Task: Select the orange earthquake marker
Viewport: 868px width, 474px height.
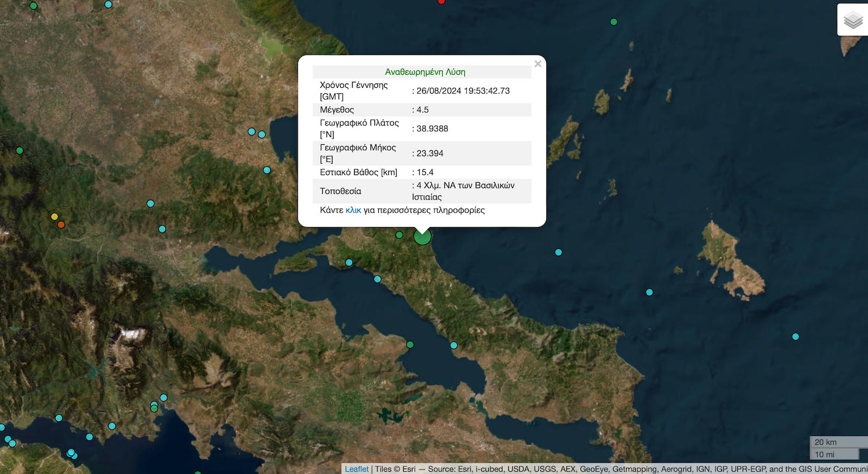Action: (x=61, y=225)
